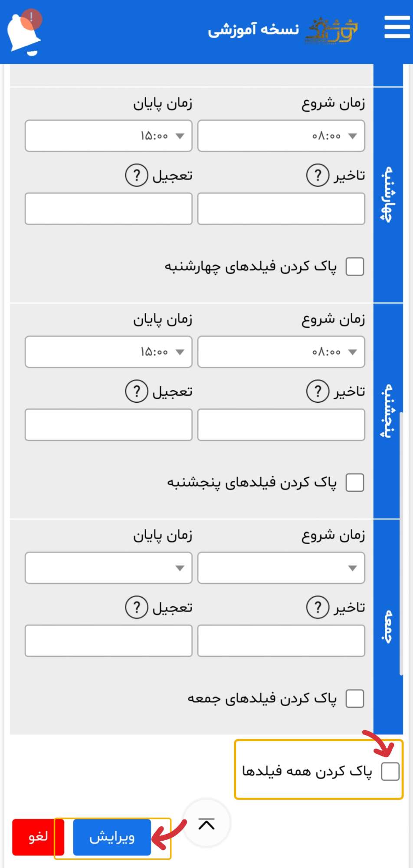Expand the empty جمعه start time dropdown
This screenshot has height=868, width=413.
[281, 568]
